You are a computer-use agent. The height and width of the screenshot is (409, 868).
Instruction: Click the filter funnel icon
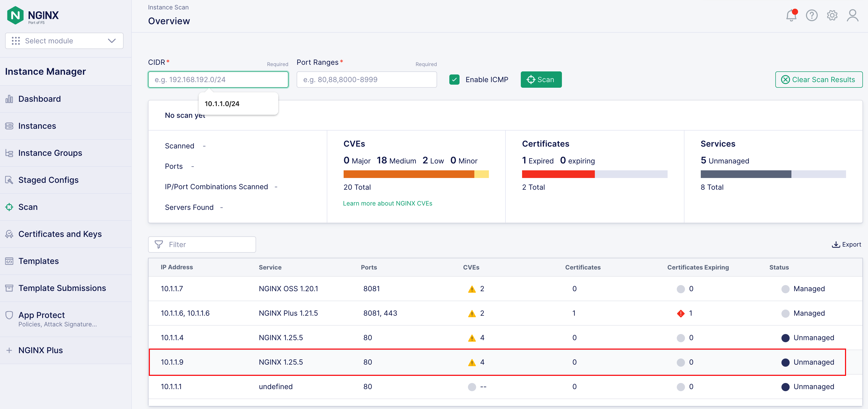click(159, 244)
